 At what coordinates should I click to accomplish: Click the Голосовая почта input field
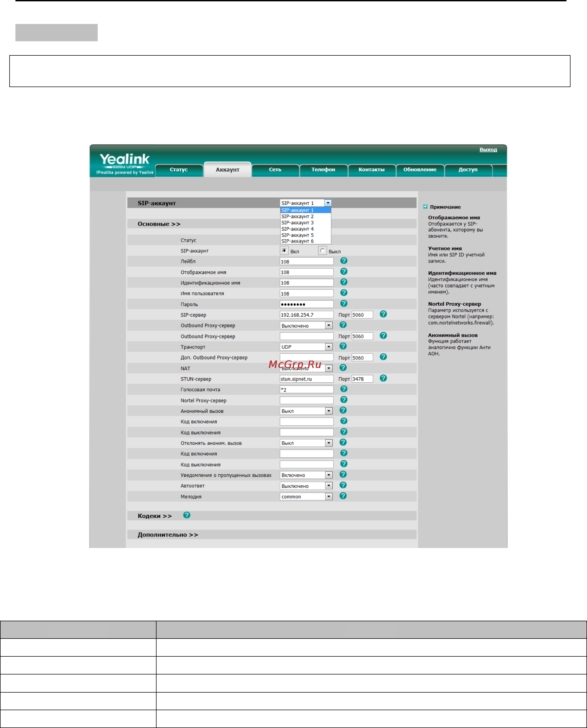tap(307, 390)
